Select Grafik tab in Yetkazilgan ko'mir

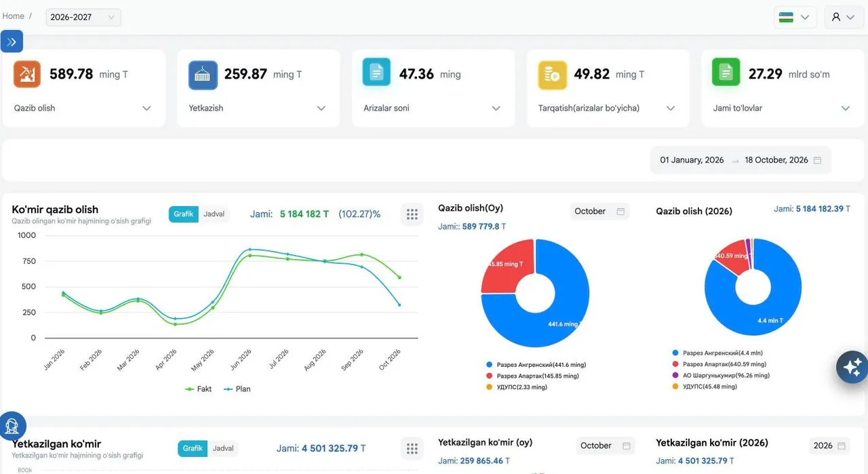(193, 448)
